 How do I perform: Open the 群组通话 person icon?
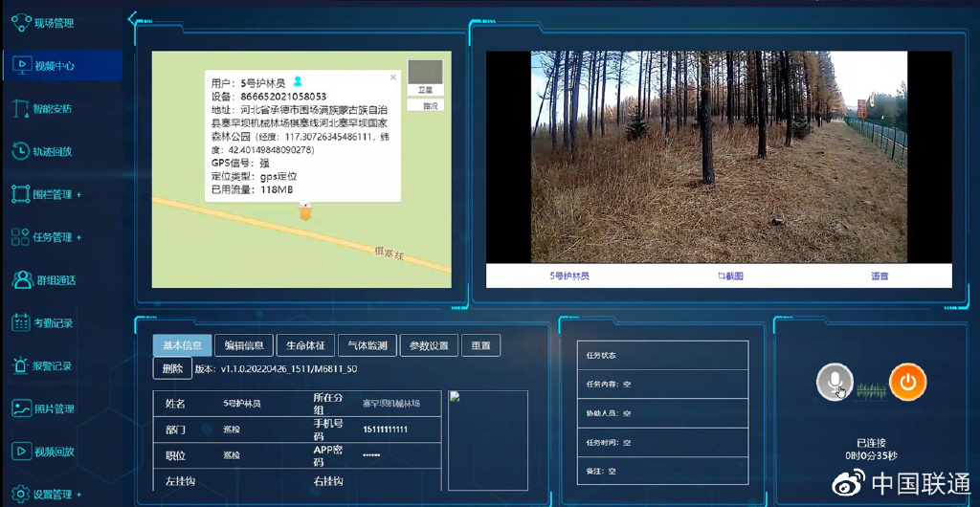pos(22,279)
